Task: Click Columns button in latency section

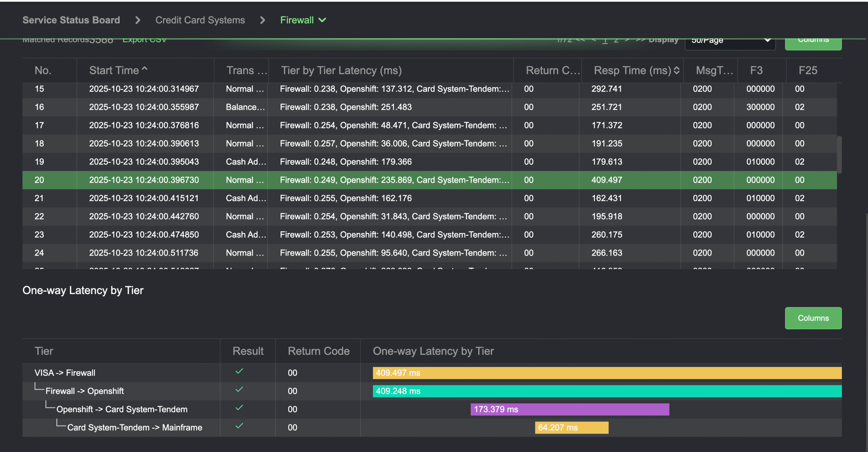Action: click(x=813, y=318)
